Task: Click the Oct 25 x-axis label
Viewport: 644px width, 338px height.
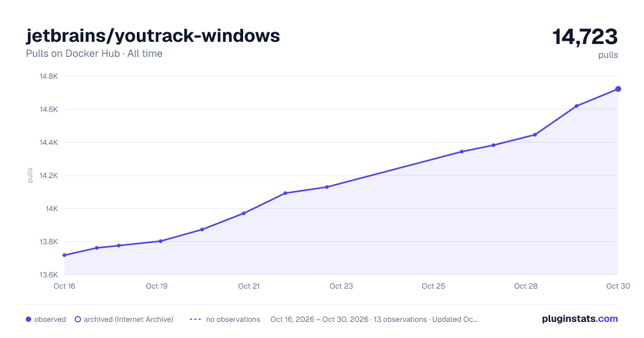Action: pos(434,286)
